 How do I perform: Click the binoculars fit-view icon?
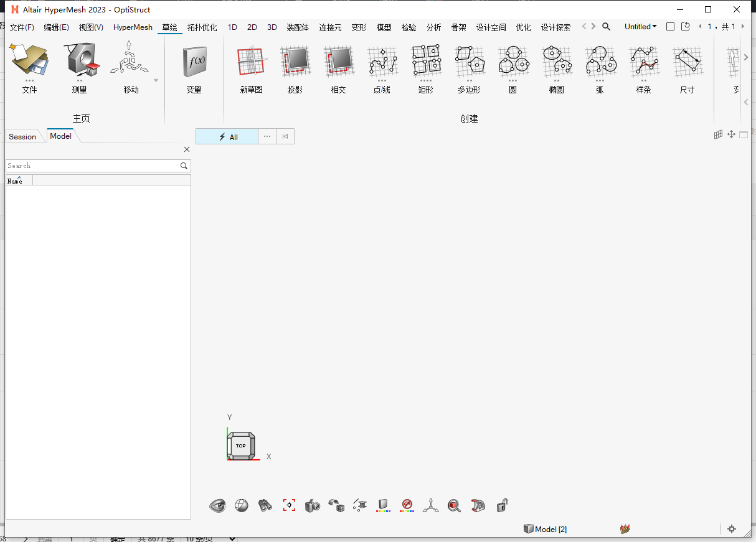click(265, 505)
